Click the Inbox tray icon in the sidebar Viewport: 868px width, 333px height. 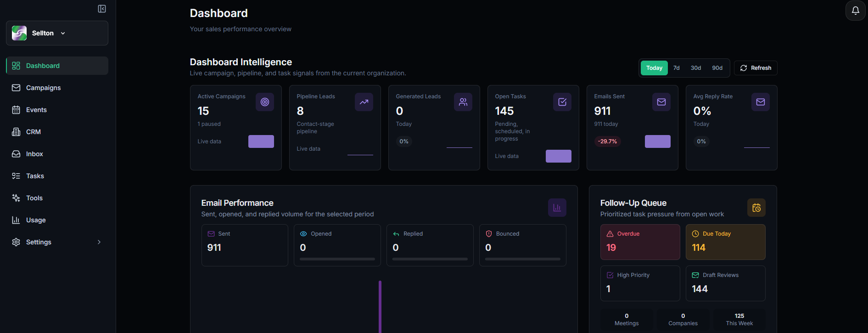(16, 154)
